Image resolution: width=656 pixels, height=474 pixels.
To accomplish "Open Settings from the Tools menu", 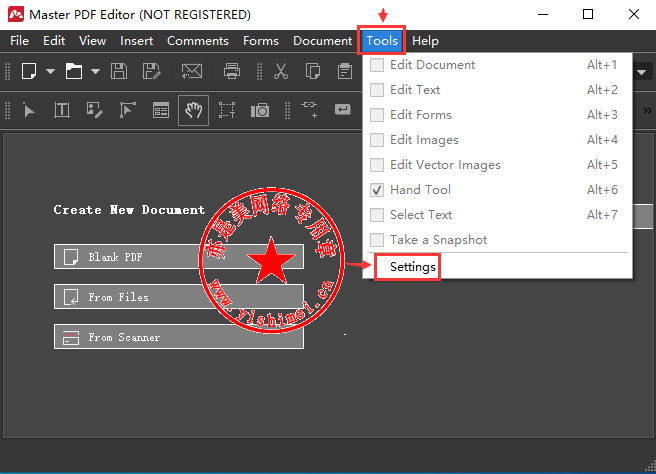I will point(413,267).
